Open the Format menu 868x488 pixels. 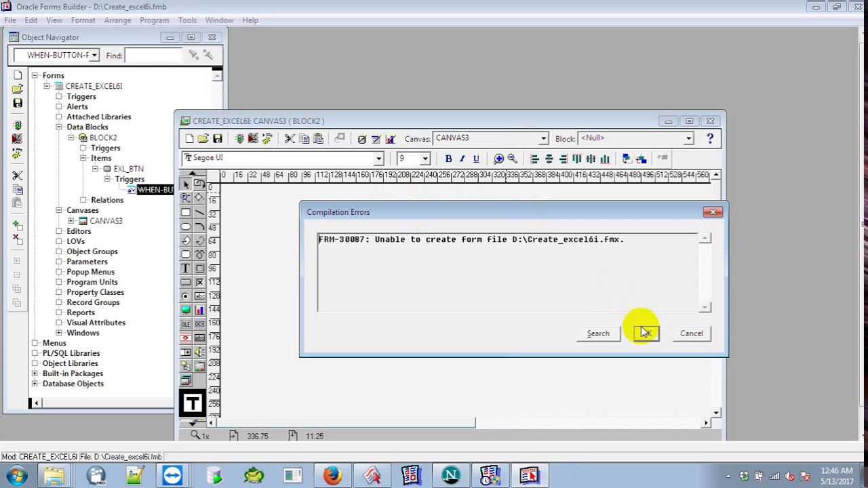[x=83, y=20]
